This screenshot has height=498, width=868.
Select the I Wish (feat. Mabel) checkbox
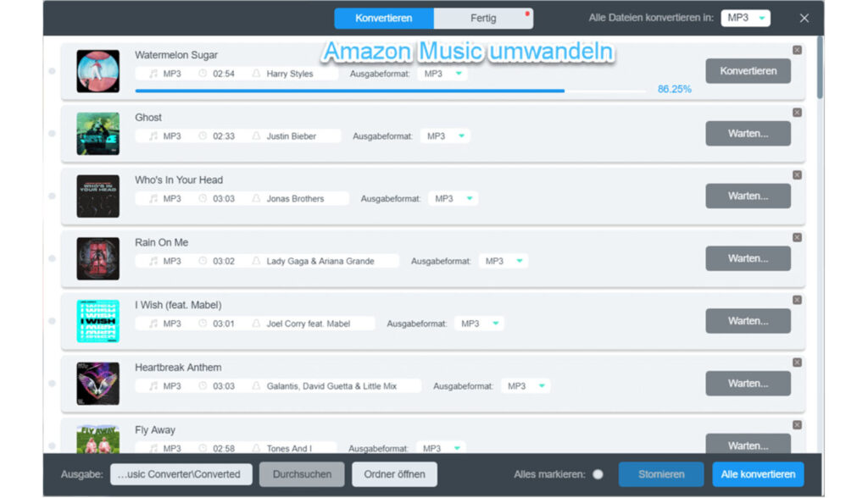tap(52, 322)
